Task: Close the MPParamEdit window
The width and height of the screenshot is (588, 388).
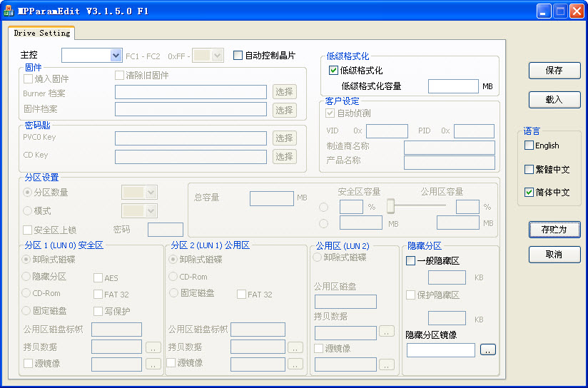Action: pos(576,11)
